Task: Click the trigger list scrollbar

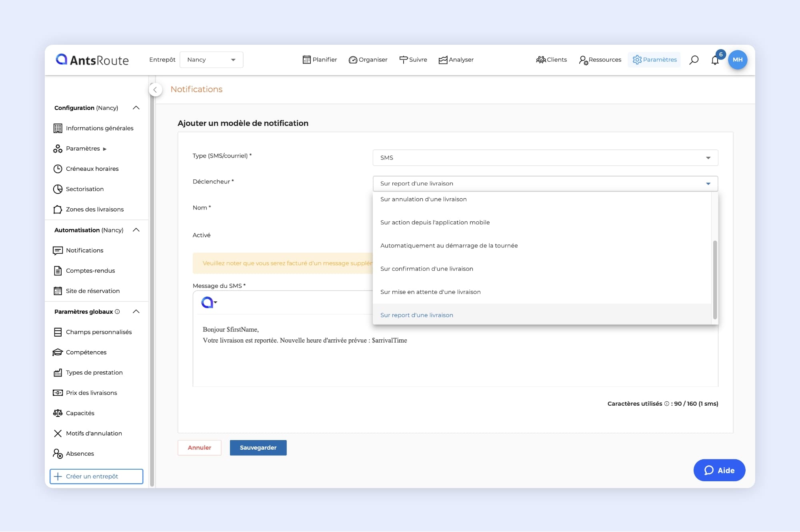Action: (x=715, y=279)
